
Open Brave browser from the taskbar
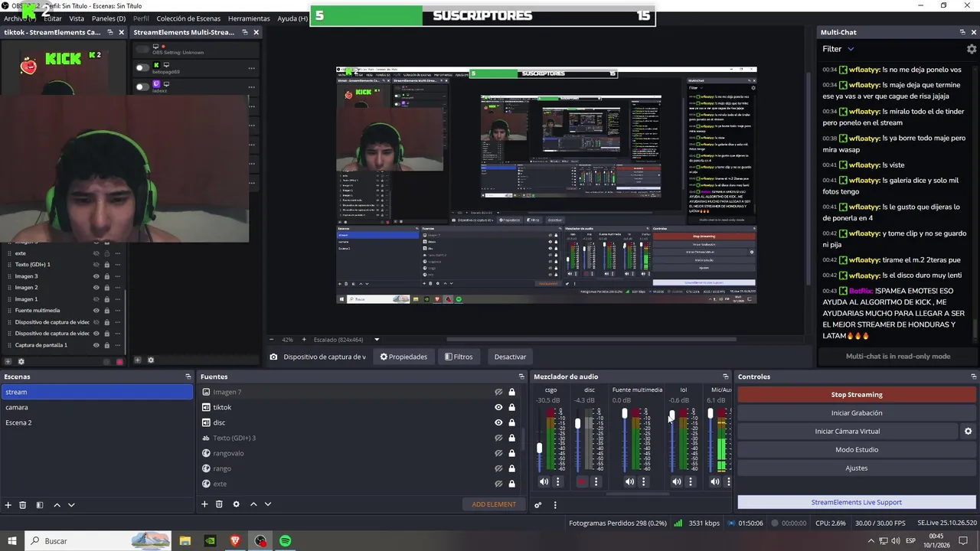coord(235,541)
